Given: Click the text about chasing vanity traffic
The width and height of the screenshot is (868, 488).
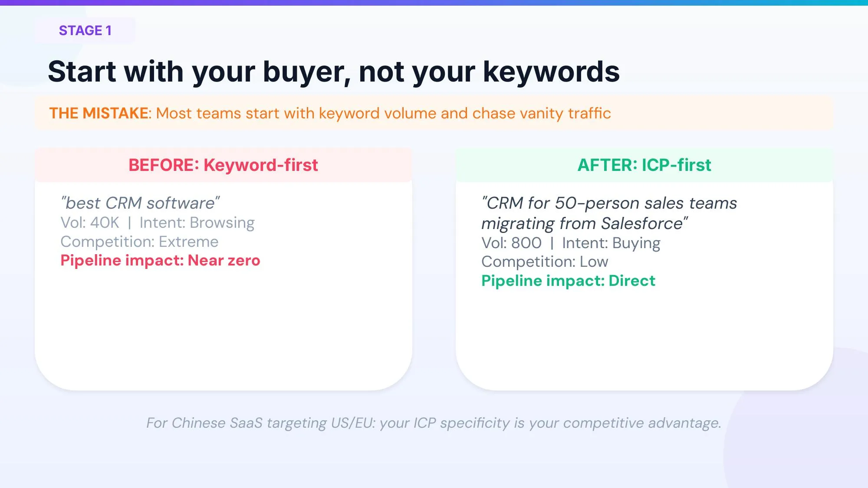Looking at the screenshot, I should 383,113.
